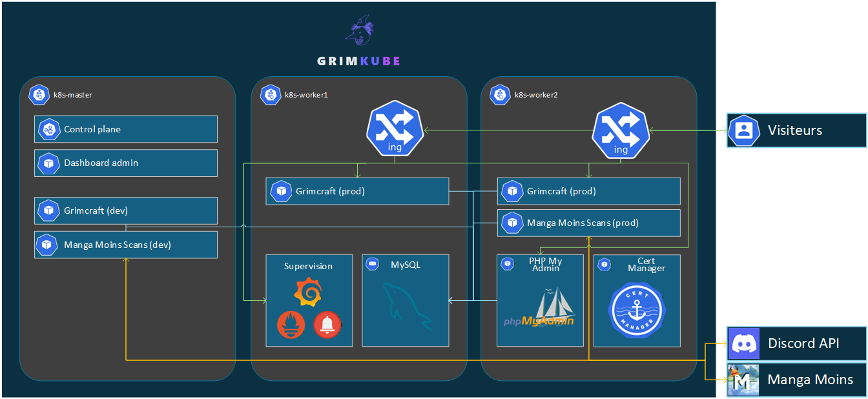This screenshot has height=399, width=868.
Task: Click the Discord logo icon
Action: pos(744,343)
